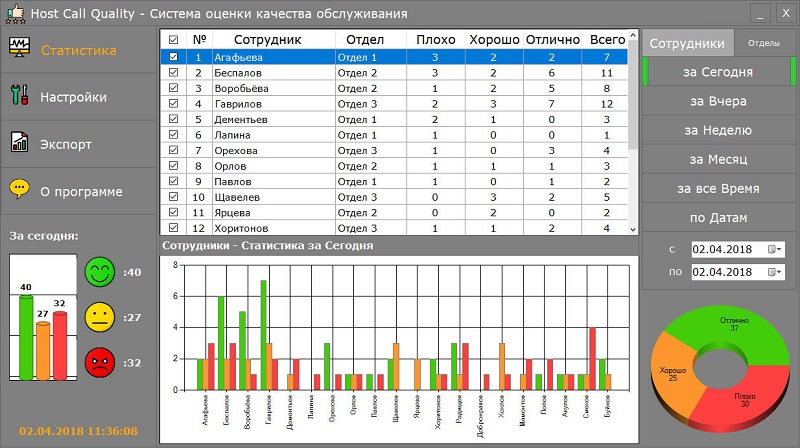Show statistics за Месяц

coord(717,159)
